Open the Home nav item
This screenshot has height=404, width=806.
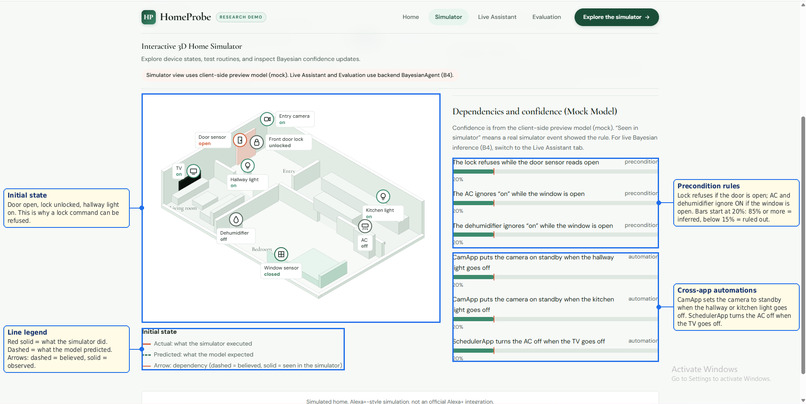tap(411, 17)
